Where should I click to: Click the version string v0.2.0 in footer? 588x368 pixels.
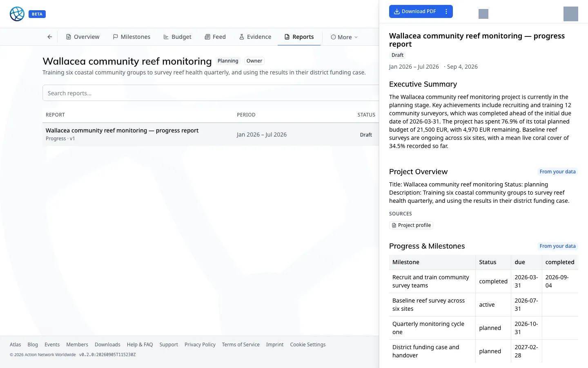tap(107, 355)
